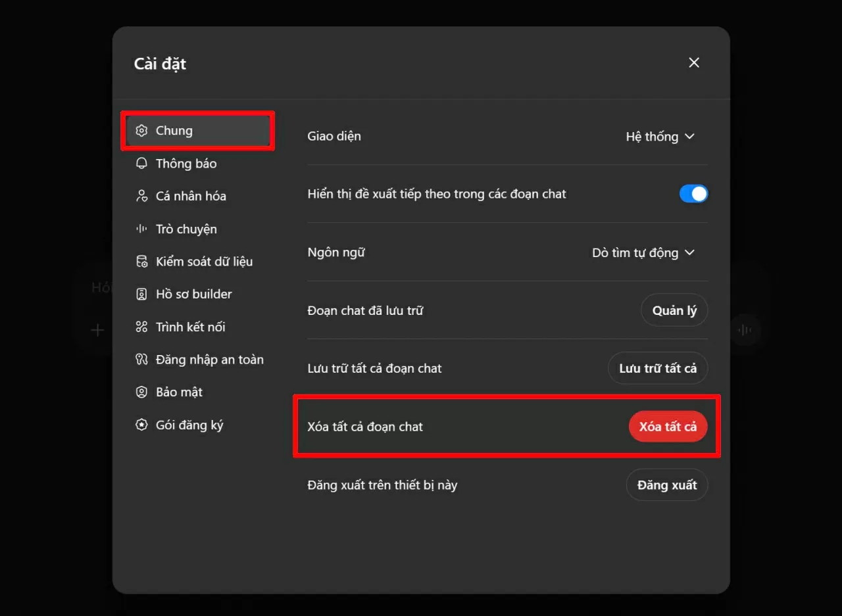Click the shield icon beside Bảo mật
842x616 pixels.
coord(141,392)
